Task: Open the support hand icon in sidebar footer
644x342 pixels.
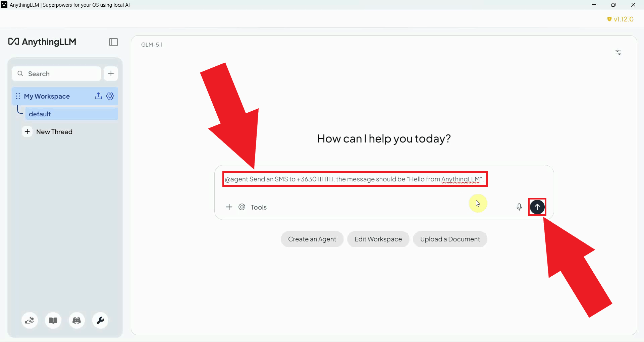Action: click(x=30, y=321)
